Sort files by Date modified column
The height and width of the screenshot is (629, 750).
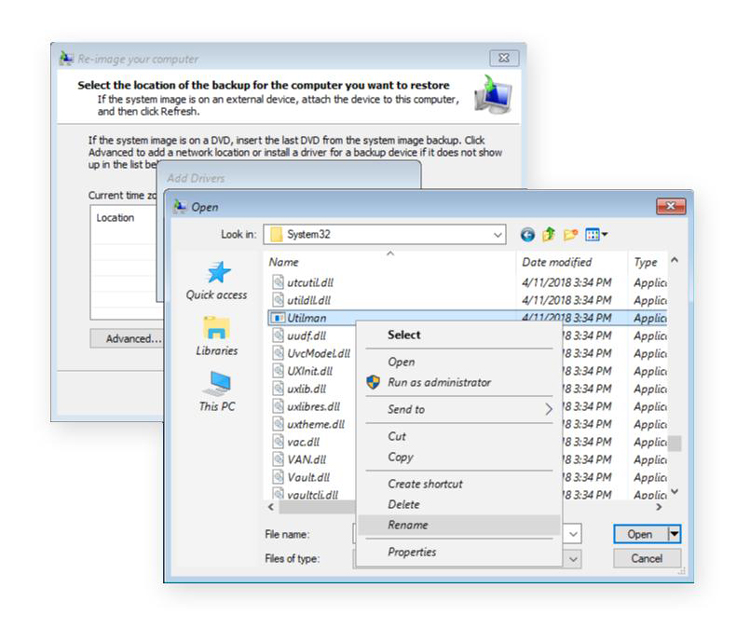click(556, 262)
